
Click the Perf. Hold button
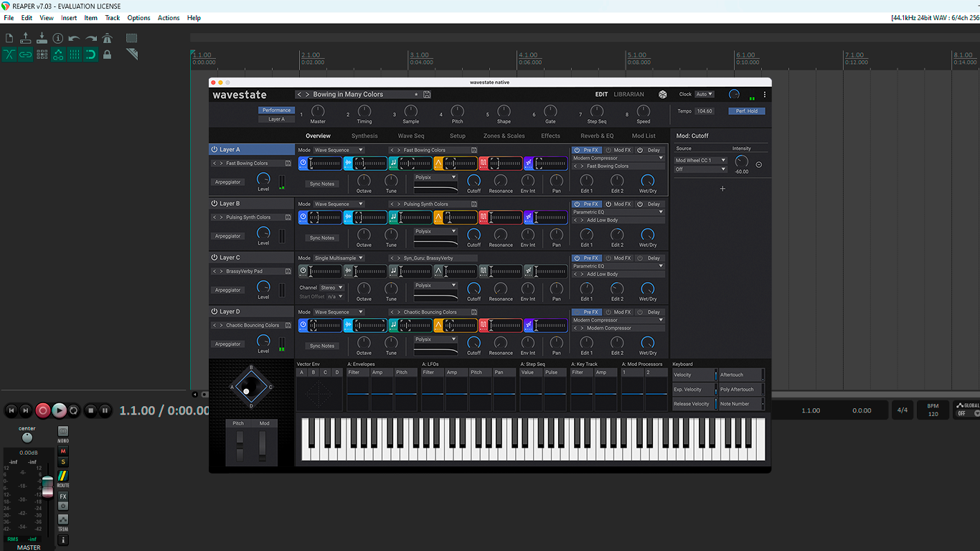tap(747, 111)
